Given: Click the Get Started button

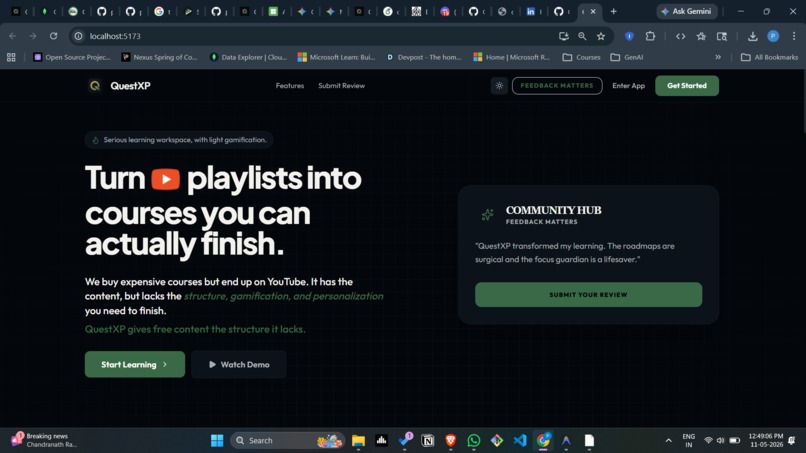Looking at the screenshot, I should tap(687, 86).
